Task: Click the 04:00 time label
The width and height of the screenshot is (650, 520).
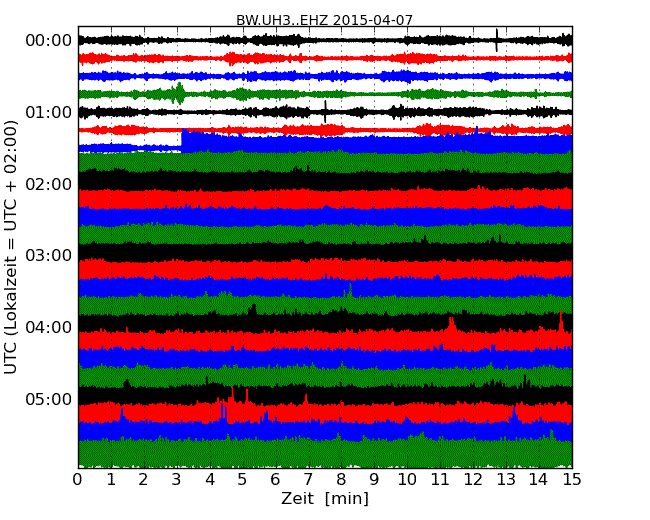Action: click(x=49, y=328)
